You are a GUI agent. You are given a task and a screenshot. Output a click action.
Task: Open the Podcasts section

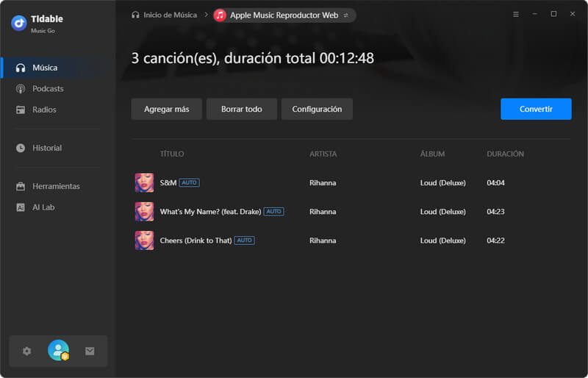click(x=48, y=88)
